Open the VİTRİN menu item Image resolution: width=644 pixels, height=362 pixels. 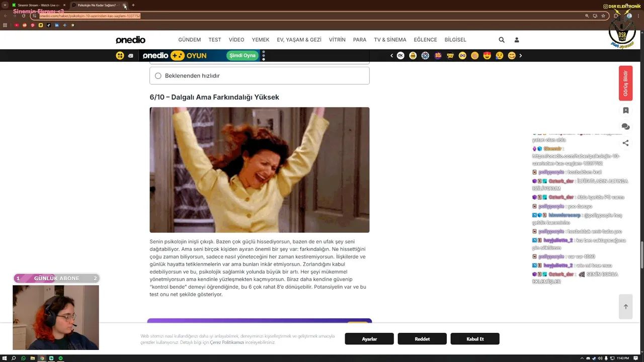[337, 40]
